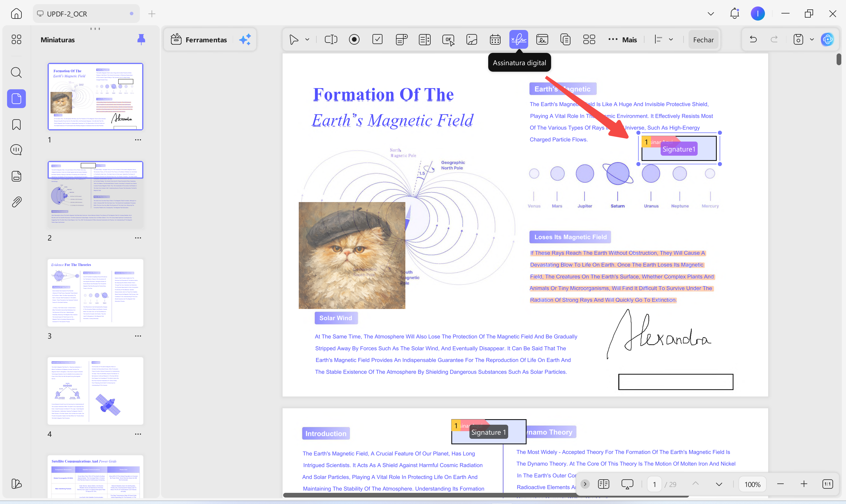Open options menu for page 3 thumbnail
The width and height of the screenshot is (846, 504).
138,336
